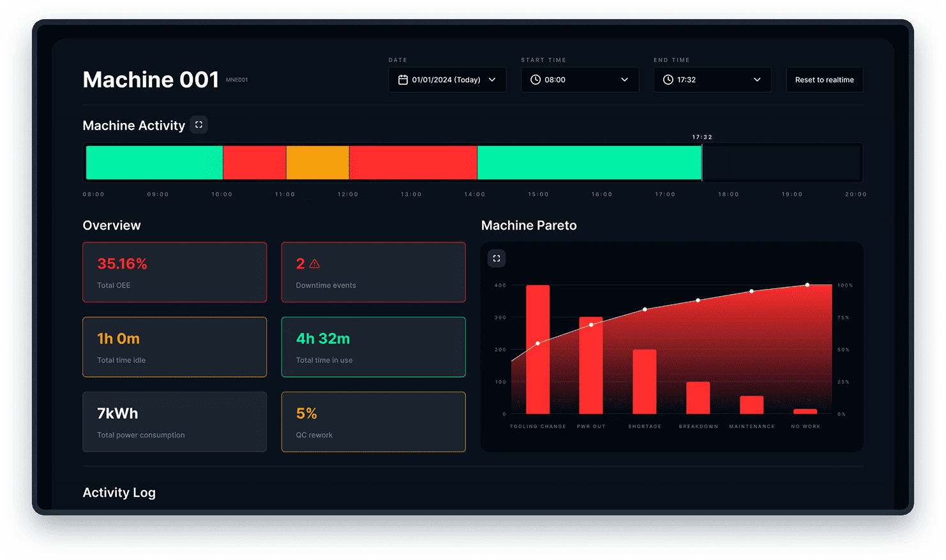This screenshot has height=560, width=946.
Task: Select the Total time idle card
Action: pos(174,347)
